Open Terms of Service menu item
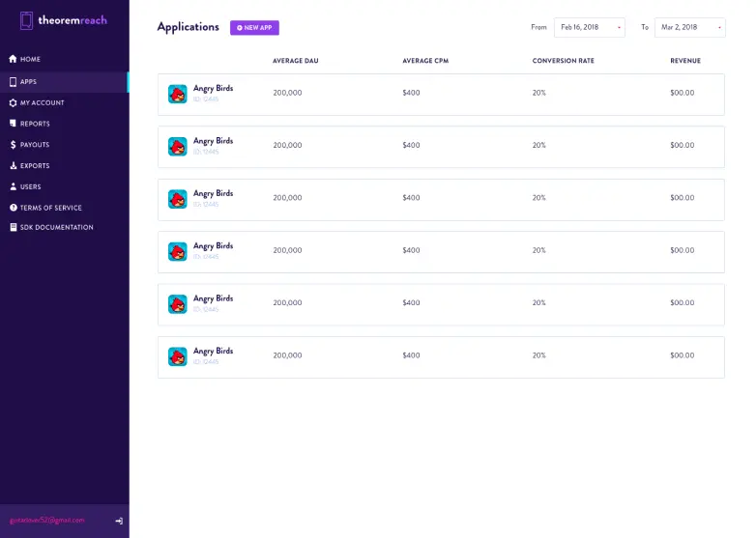This screenshot has width=756, height=538. (50, 208)
